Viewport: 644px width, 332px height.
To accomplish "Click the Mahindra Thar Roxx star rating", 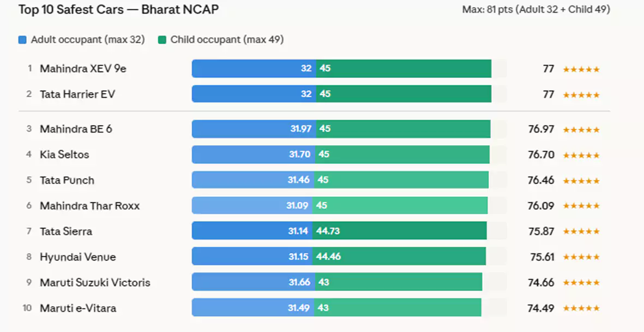I will click(581, 206).
